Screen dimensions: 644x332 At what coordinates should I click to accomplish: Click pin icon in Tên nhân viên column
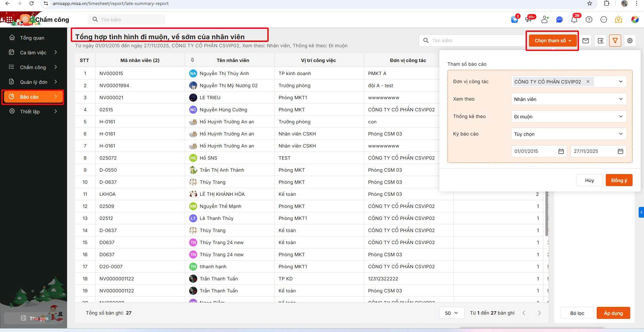193,60
